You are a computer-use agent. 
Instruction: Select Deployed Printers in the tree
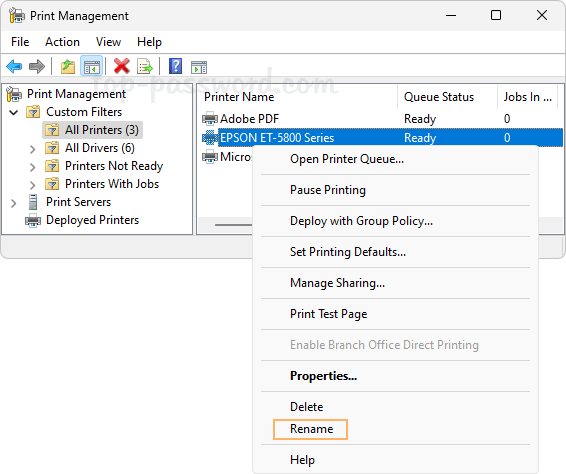tap(92, 220)
